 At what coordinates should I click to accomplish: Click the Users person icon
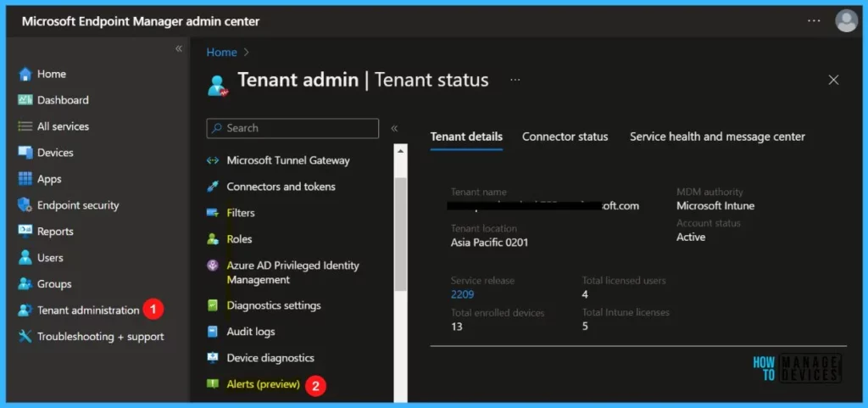25,257
